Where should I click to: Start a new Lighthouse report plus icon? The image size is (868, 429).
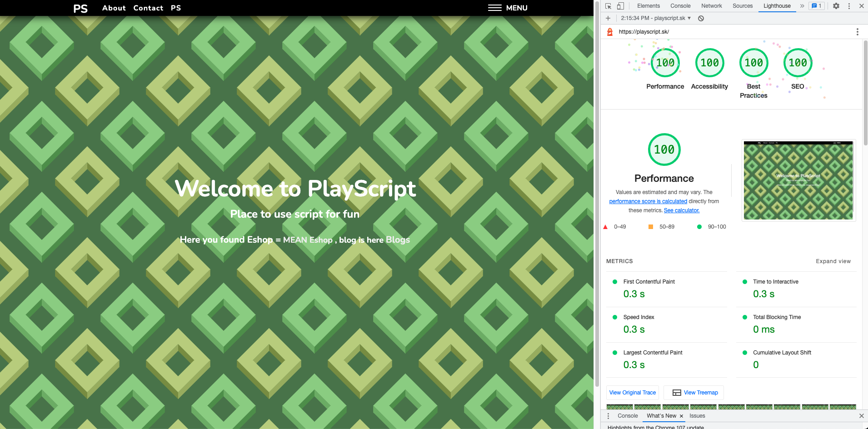point(608,18)
